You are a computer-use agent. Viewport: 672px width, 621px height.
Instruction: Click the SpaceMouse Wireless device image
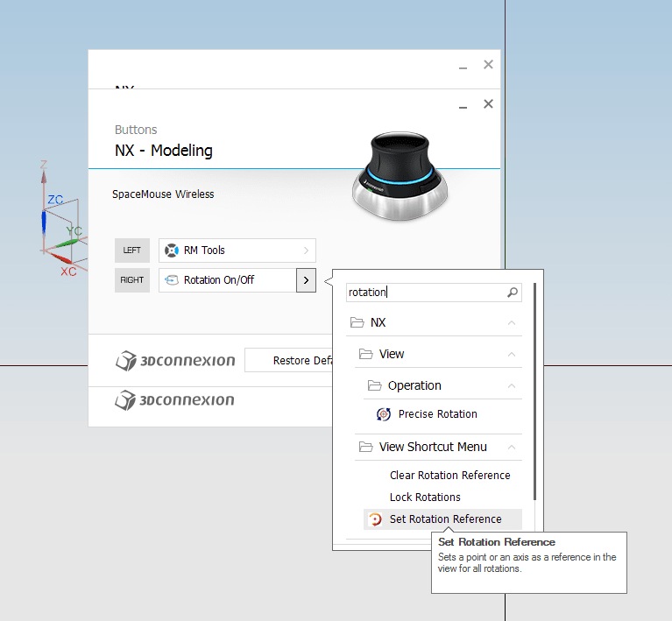400,176
